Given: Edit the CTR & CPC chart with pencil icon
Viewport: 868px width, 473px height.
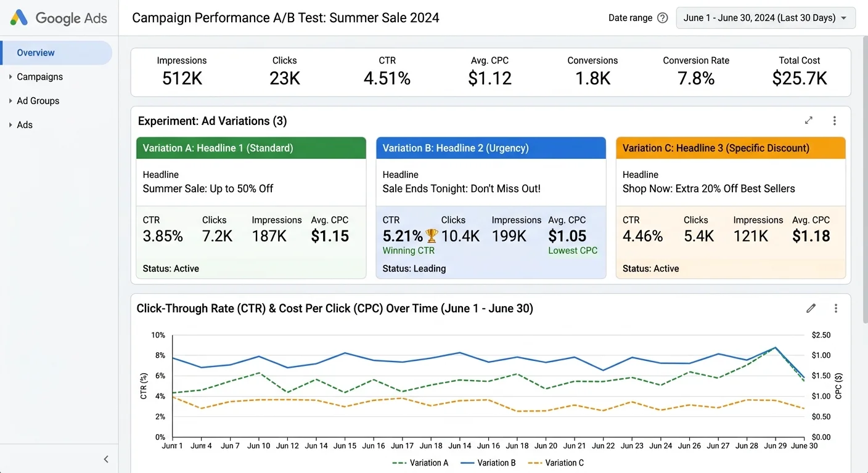Looking at the screenshot, I should (811, 308).
